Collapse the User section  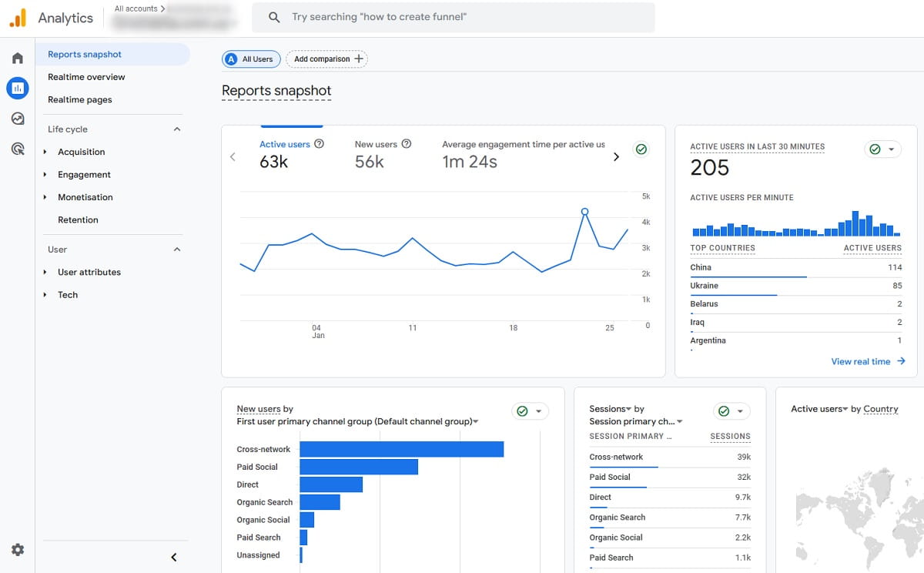click(176, 249)
